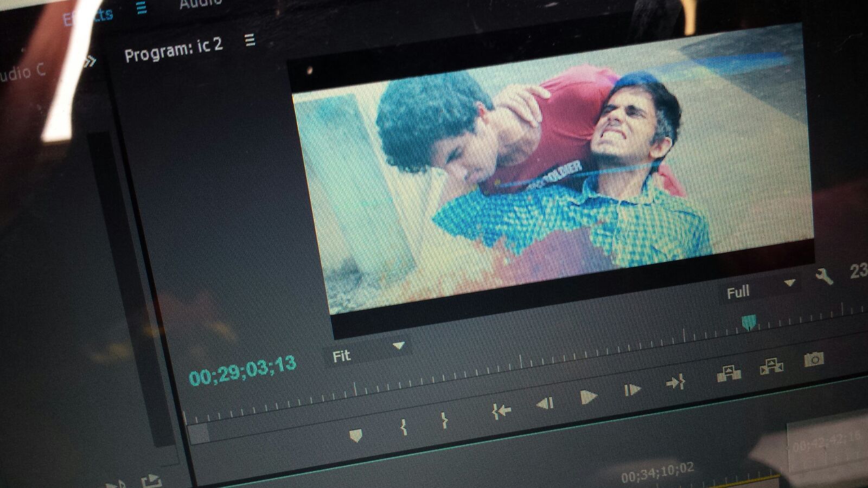
Task: Open the wrench settings menu
Action: tap(824, 277)
